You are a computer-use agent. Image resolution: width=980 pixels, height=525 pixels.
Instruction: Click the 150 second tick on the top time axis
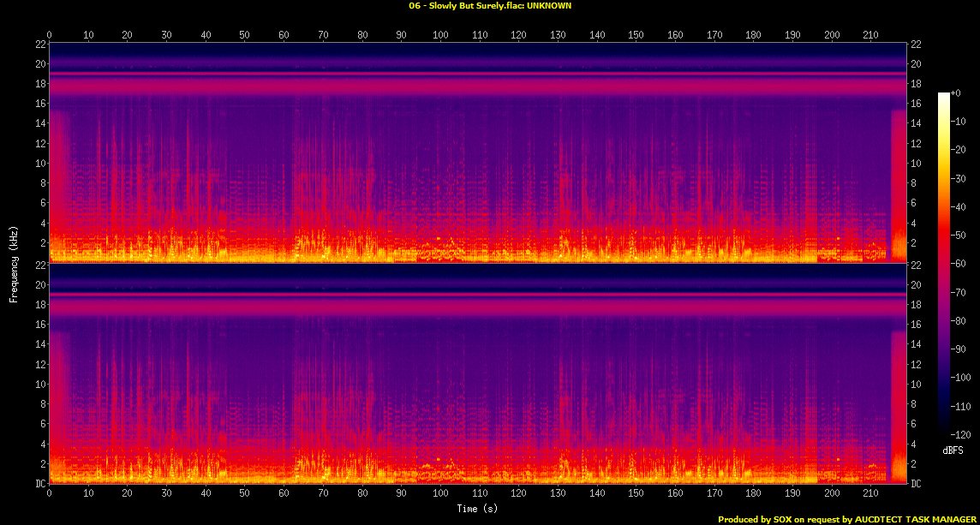point(636,35)
